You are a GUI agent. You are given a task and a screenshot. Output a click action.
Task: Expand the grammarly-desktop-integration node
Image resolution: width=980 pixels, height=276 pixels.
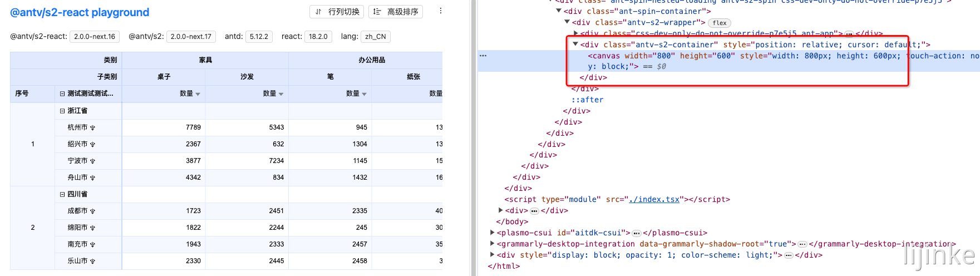coord(492,244)
